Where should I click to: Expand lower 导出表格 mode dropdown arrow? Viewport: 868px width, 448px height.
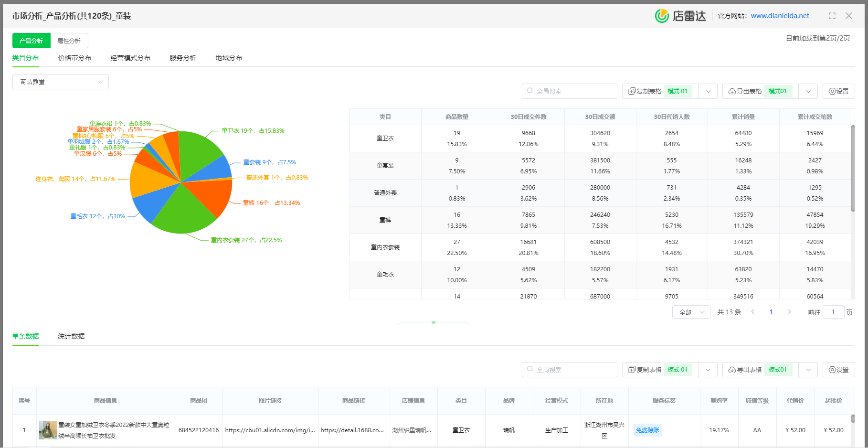808,370
